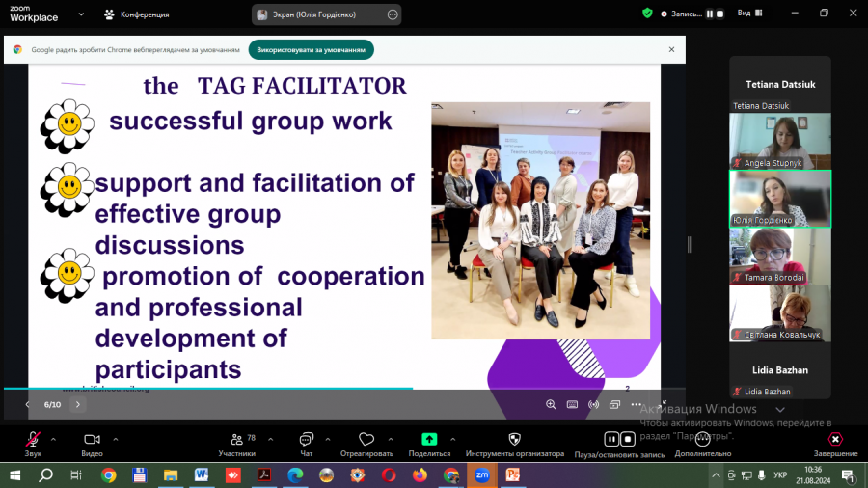Click the collapse arrows icon beside slide toolbar
The width and height of the screenshot is (868, 488).
pyautogui.click(x=664, y=403)
